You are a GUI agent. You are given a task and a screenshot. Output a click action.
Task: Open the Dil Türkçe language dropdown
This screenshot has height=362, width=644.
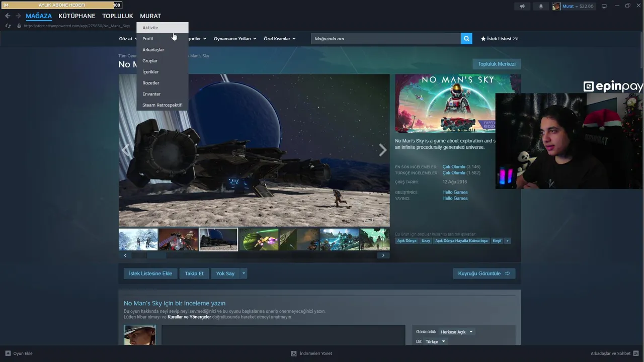coord(435,342)
